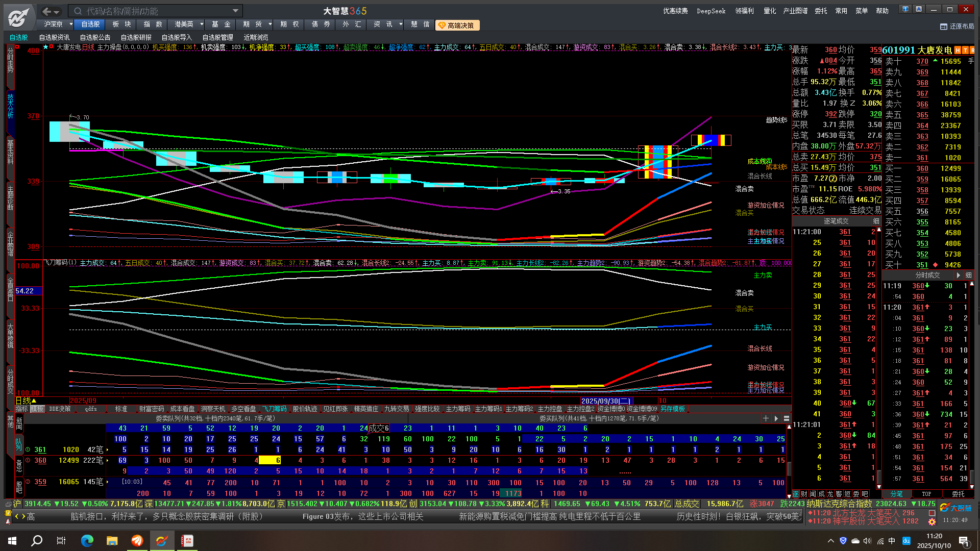Viewport: 980px width, 551px height.
Task: Click the back navigation arrow icon
Action: coord(46,11)
